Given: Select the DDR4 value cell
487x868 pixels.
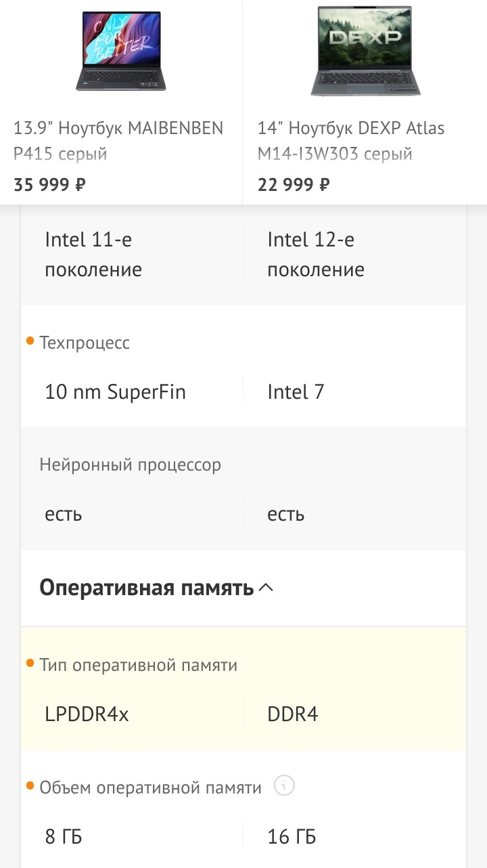Looking at the screenshot, I should [x=293, y=714].
